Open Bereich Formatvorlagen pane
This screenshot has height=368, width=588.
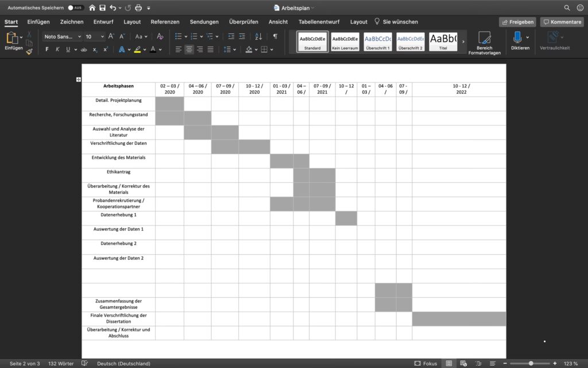pyautogui.click(x=484, y=43)
